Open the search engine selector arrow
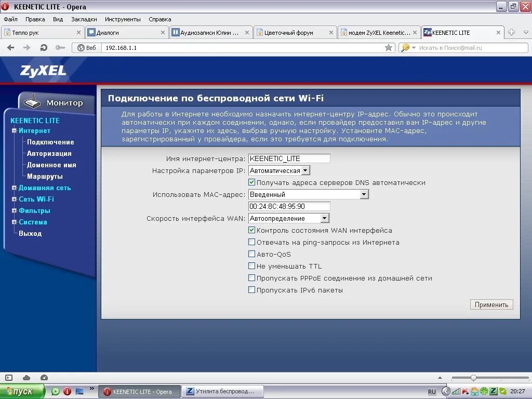The height and width of the screenshot is (399, 532). click(x=414, y=48)
